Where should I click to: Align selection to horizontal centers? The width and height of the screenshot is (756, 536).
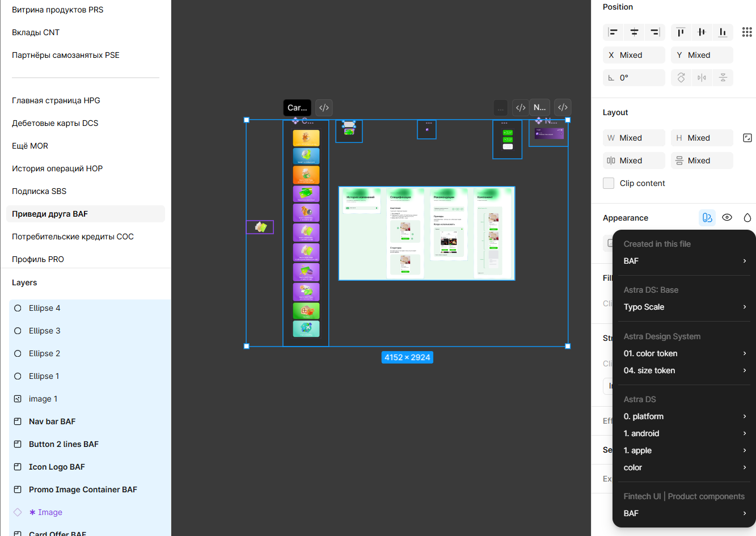634,32
